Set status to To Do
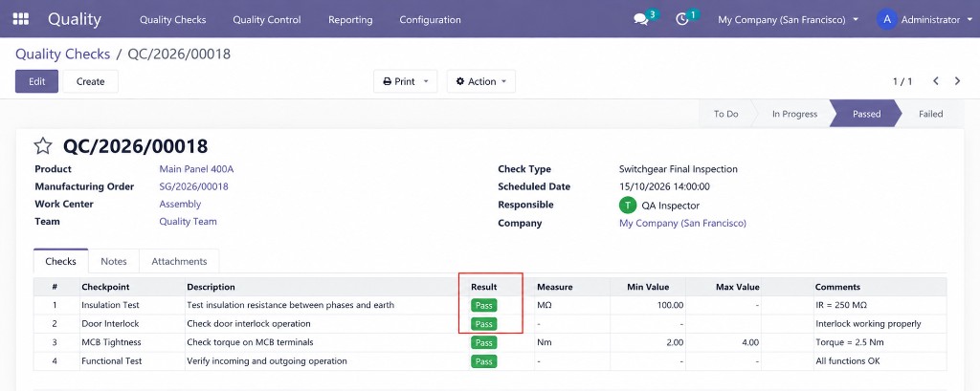Screen dimensions: 980x391 725,114
